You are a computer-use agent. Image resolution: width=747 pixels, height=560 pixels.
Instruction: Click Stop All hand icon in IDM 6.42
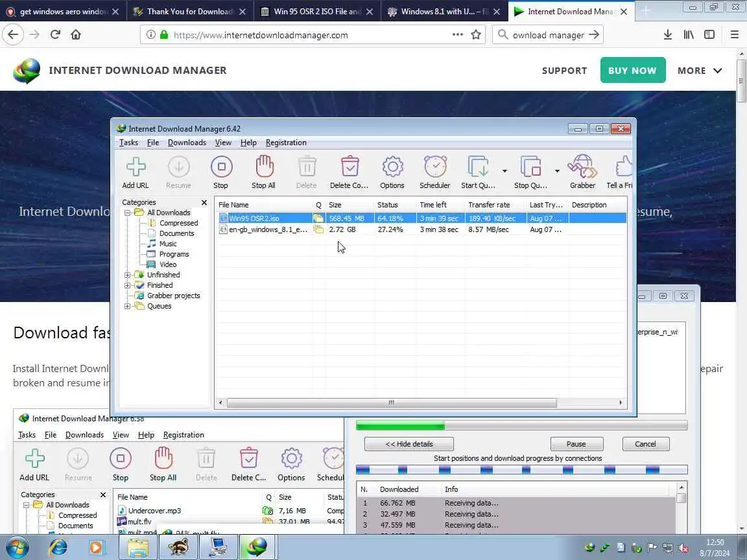tap(263, 173)
